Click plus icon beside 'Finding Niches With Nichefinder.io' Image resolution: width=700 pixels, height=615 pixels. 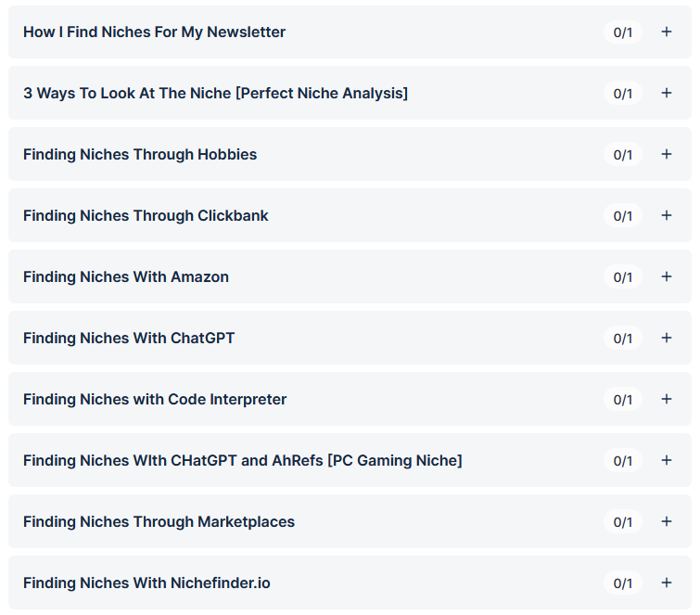tap(666, 583)
